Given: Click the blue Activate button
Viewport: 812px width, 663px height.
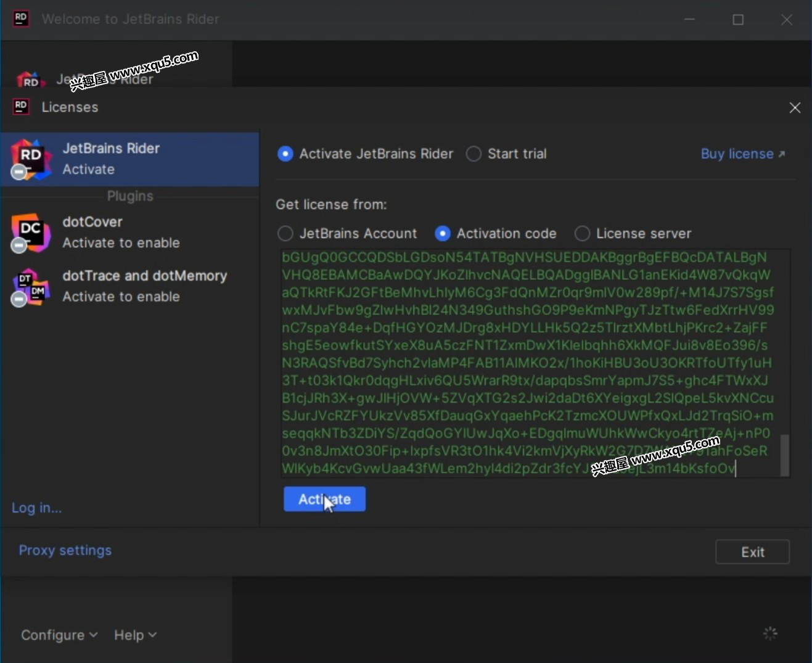Looking at the screenshot, I should click(x=324, y=499).
